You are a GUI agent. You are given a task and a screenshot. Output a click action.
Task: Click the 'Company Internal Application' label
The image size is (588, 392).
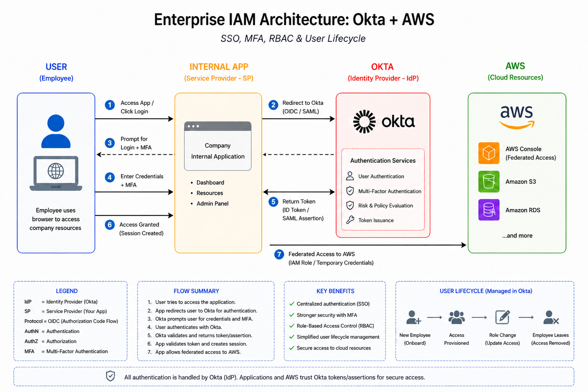point(218,151)
